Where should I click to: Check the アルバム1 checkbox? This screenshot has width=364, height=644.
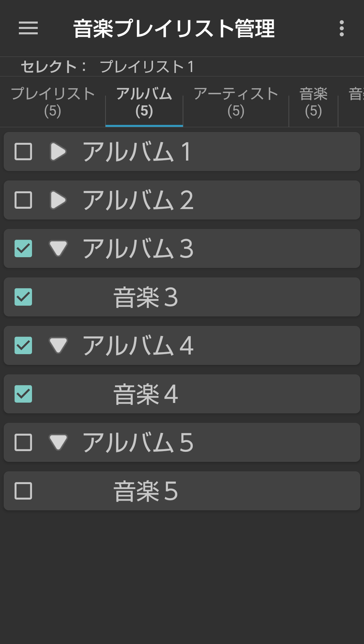pos(23,151)
